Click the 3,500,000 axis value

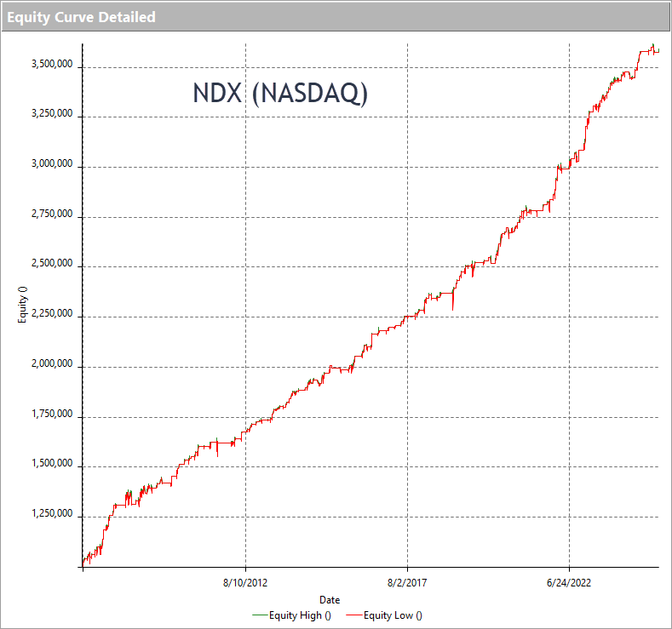pyautogui.click(x=52, y=64)
